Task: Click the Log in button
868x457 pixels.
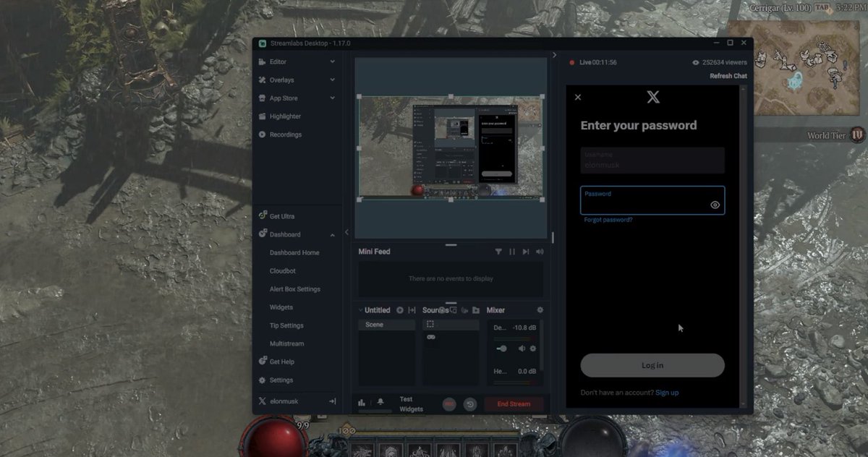Action: click(652, 365)
